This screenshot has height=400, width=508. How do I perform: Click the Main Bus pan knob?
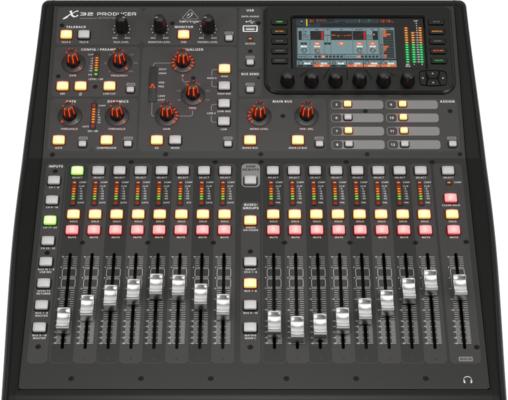(x=307, y=112)
